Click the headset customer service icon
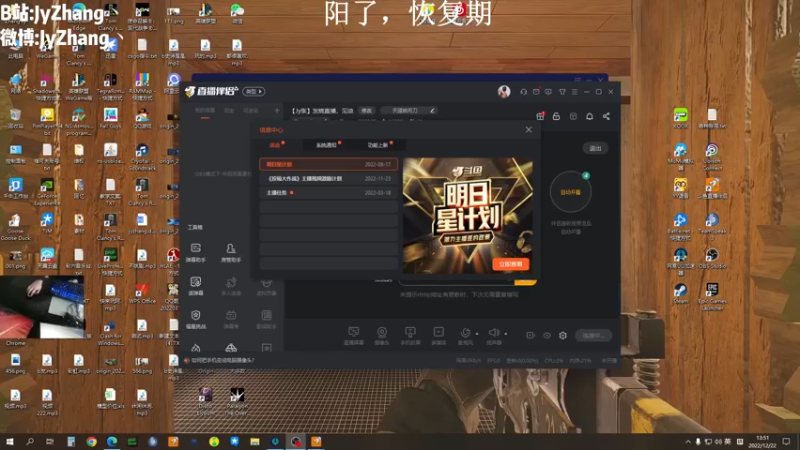Image resolution: width=800 pixels, height=450 pixels. click(x=523, y=92)
